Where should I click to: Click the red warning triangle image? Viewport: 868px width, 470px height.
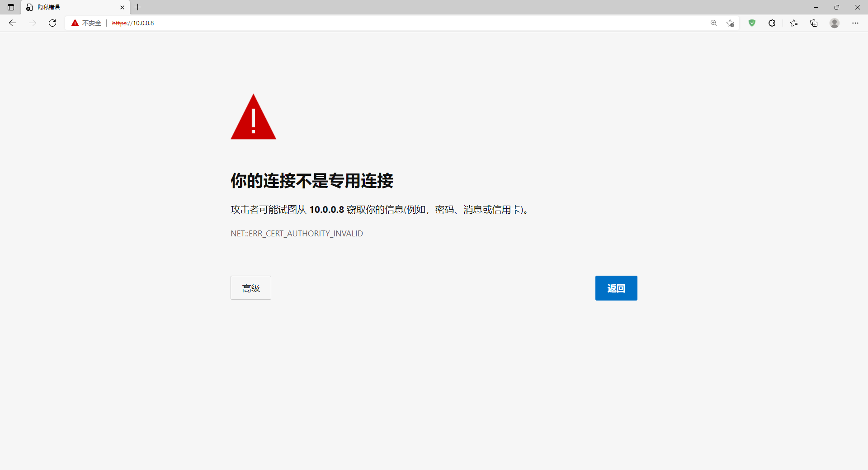pos(253,117)
